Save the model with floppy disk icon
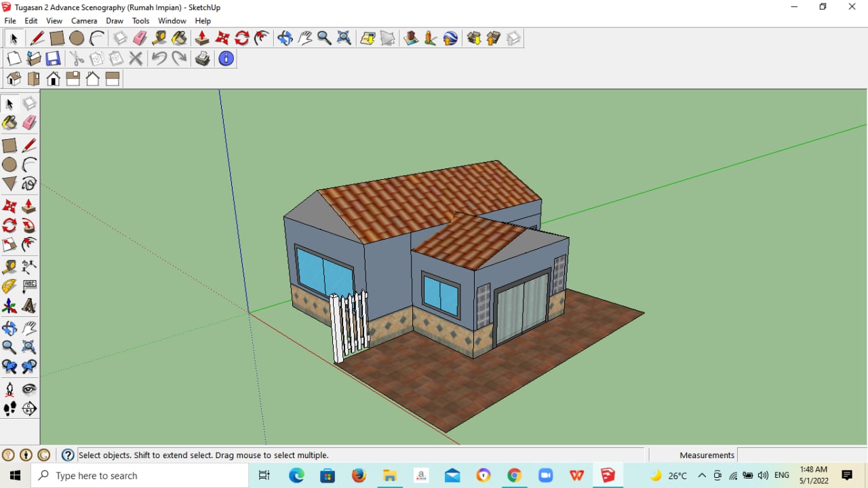This screenshot has width=868, height=488. (x=53, y=59)
